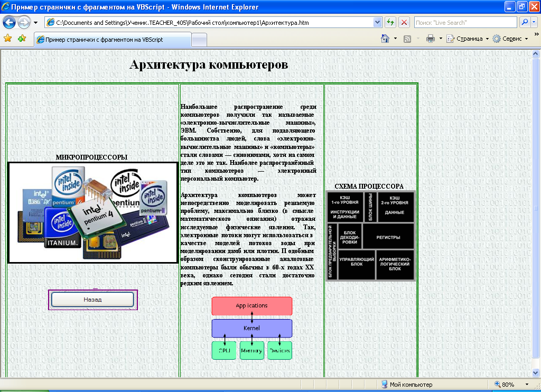Click the Мой компьютер zone in status bar
The image size is (541, 392).
407,385
